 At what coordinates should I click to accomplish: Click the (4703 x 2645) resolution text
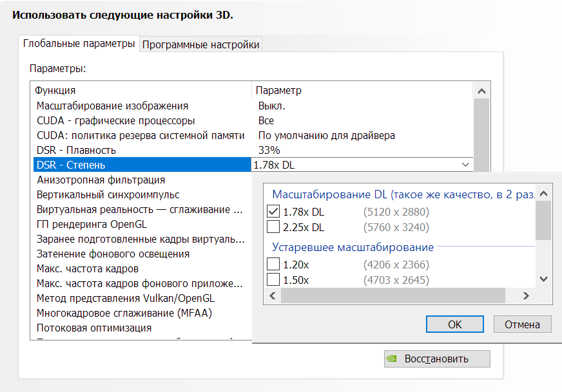[x=396, y=279]
